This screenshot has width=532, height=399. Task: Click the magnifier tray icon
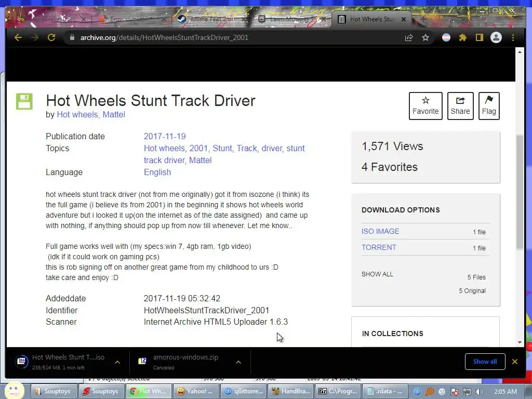click(430, 392)
